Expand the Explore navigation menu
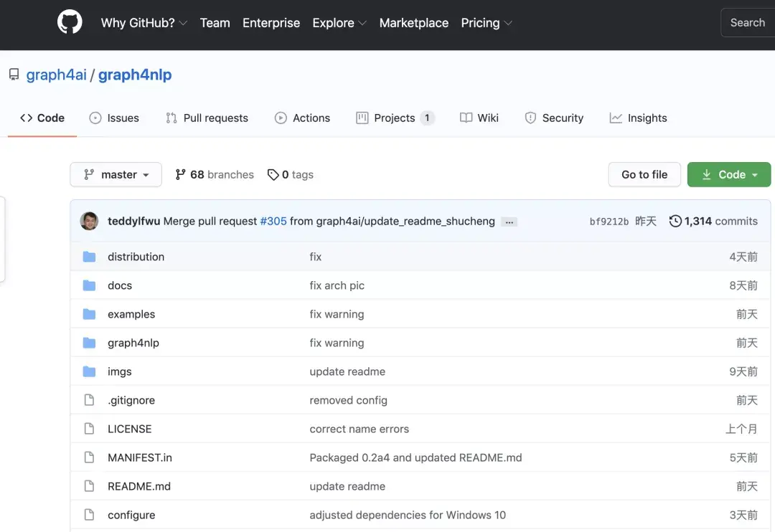 (x=339, y=23)
